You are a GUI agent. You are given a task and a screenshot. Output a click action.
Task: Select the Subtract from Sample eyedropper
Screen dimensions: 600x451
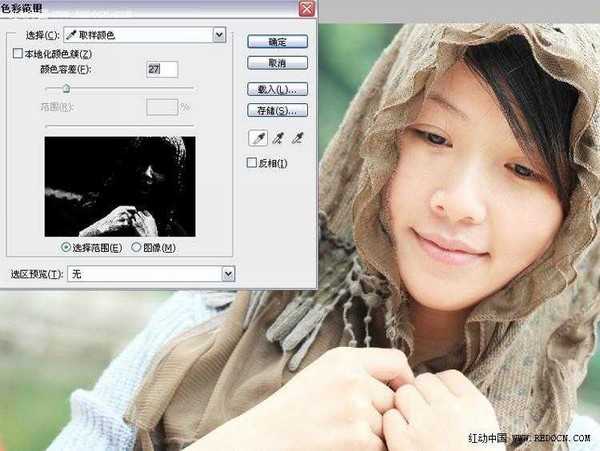click(296, 138)
